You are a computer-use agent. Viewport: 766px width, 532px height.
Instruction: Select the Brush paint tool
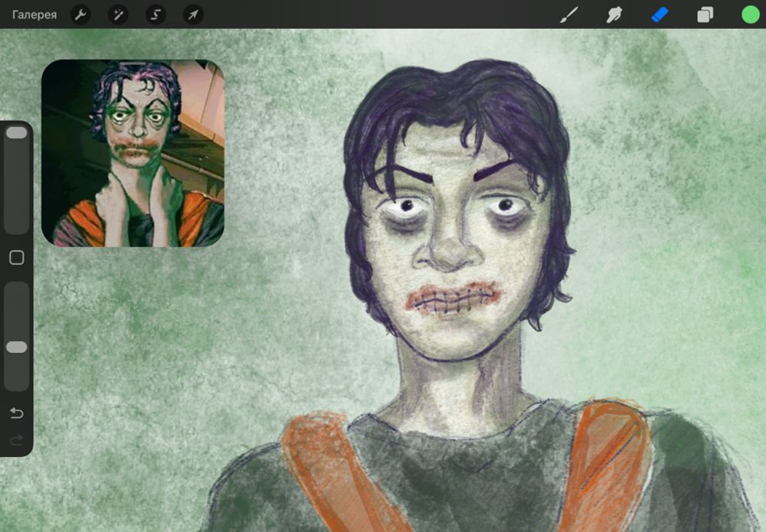click(x=569, y=15)
